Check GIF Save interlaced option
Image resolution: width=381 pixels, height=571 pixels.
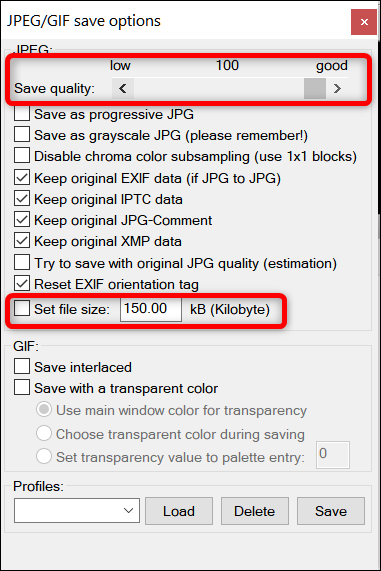pos(22,367)
